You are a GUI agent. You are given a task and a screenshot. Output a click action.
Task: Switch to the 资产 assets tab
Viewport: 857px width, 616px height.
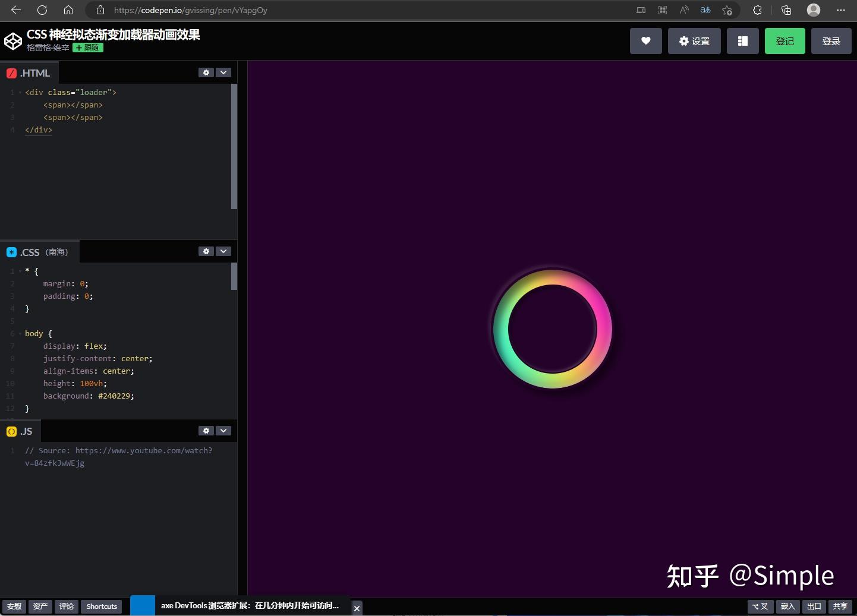[40, 606]
